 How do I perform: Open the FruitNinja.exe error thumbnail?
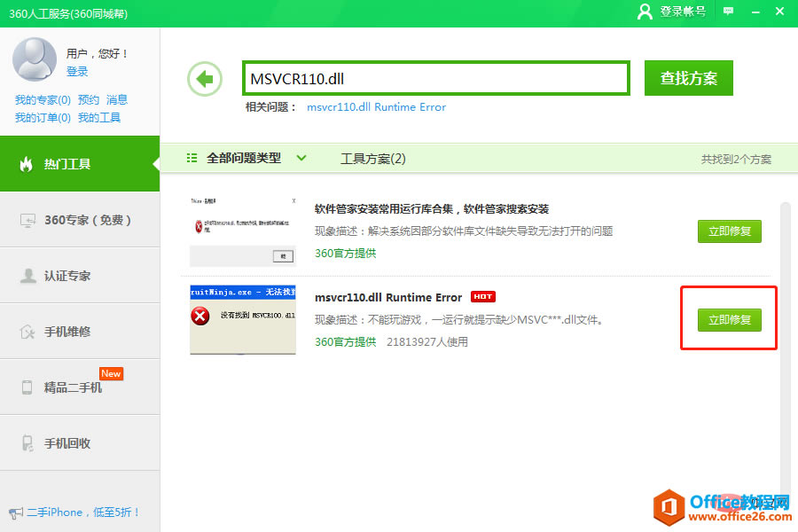[243, 320]
